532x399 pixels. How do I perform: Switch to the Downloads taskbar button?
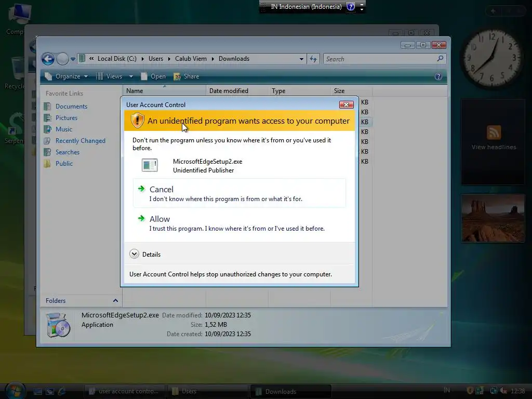pos(291,391)
